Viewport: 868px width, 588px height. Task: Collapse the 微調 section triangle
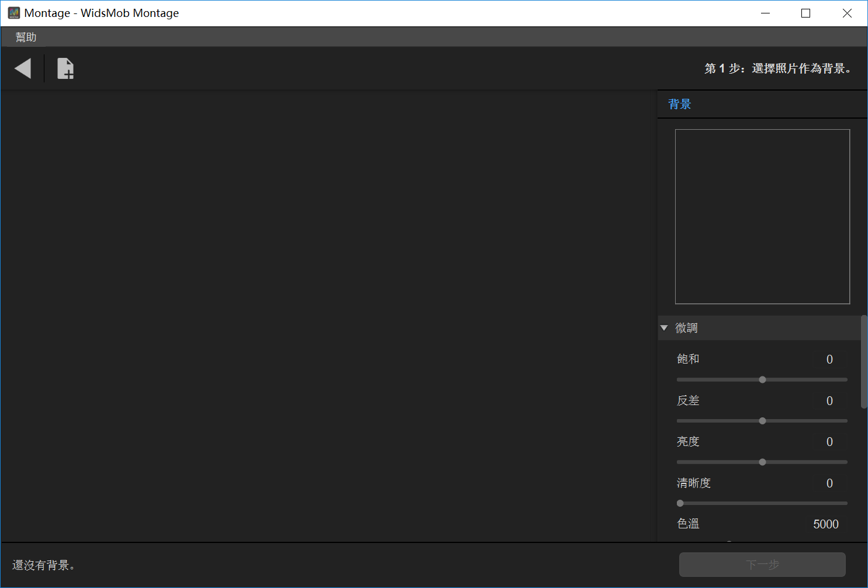click(x=664, y=328)
